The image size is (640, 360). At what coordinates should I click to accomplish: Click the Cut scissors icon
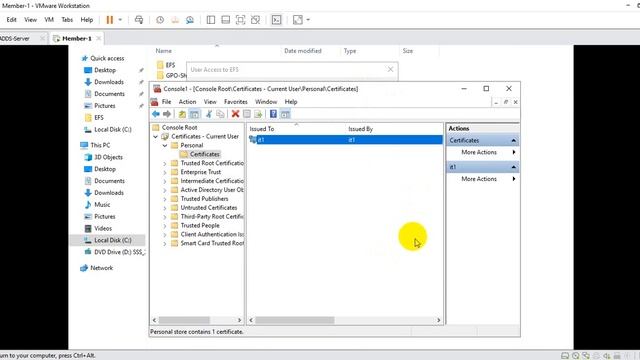pos(209,114)
